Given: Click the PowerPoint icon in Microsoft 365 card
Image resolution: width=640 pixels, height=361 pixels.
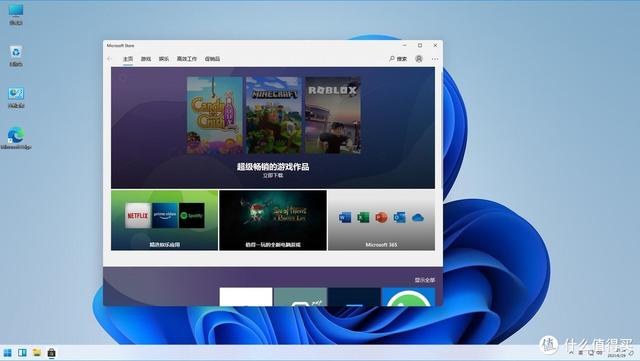Looking at the screenshot, I should pyautogui.click(x=381, y=217).
